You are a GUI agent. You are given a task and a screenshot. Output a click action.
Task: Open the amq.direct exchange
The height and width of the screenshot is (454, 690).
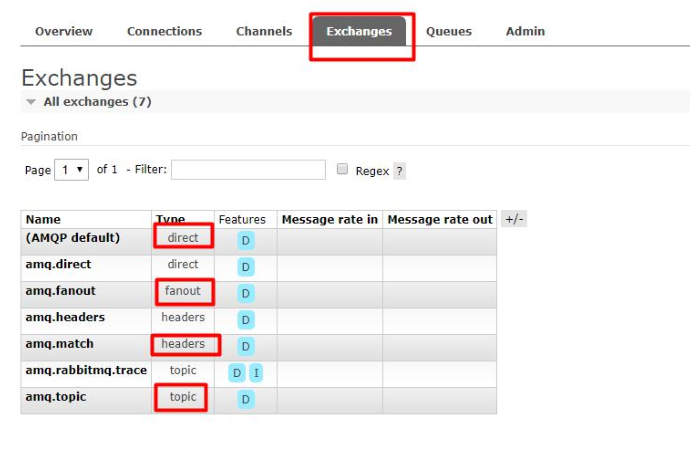pos(58,264)
